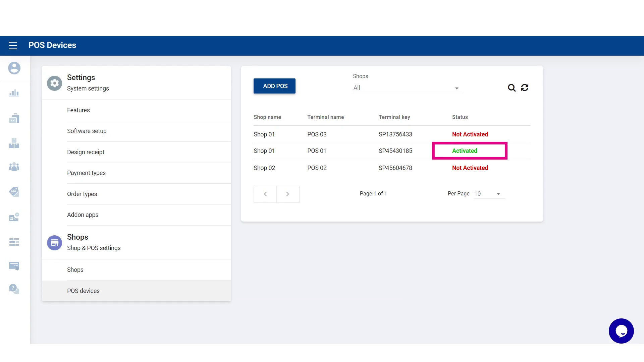
Task: Click the ADD POS button
Action: click(274, 86)
